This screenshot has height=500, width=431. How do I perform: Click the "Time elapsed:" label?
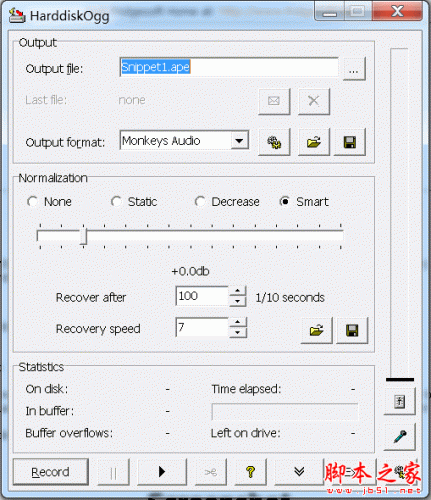tap(246, 389)
